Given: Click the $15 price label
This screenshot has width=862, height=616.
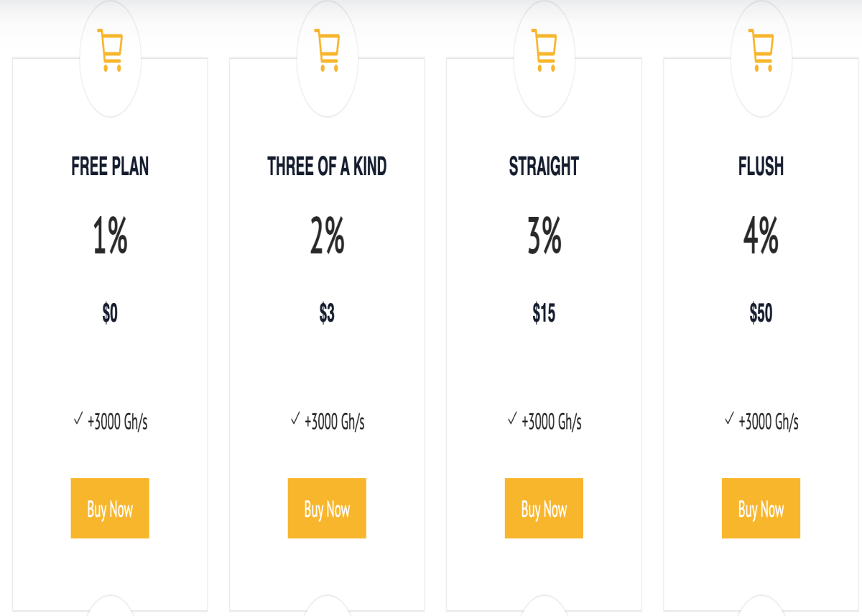Looking at the screenshot, I should 544,313.
